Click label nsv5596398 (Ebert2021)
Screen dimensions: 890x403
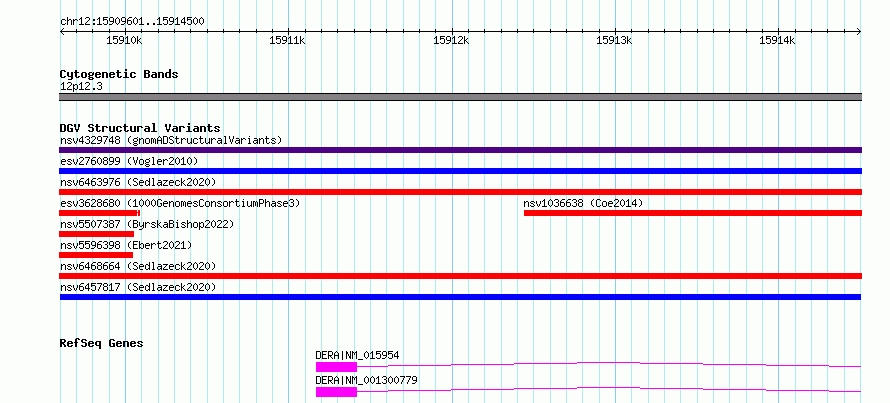[x=126, y=245]
